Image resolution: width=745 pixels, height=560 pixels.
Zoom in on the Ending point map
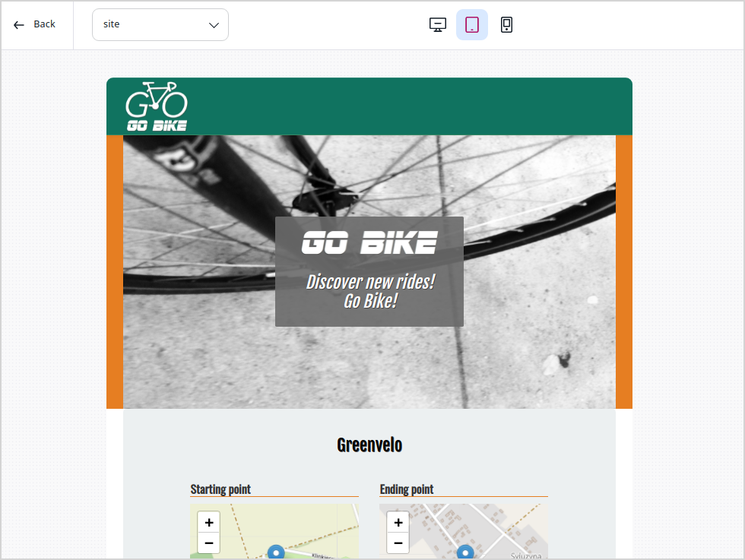398,523
